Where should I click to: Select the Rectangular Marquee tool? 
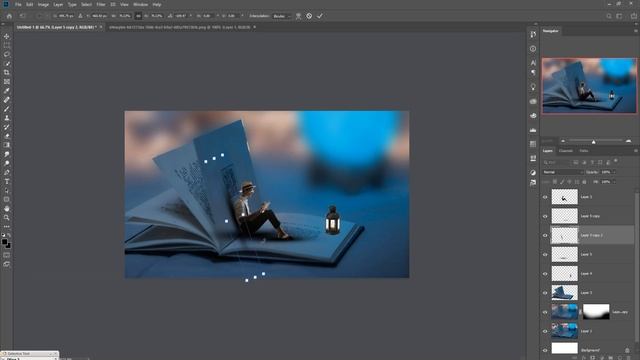[7, 45]
